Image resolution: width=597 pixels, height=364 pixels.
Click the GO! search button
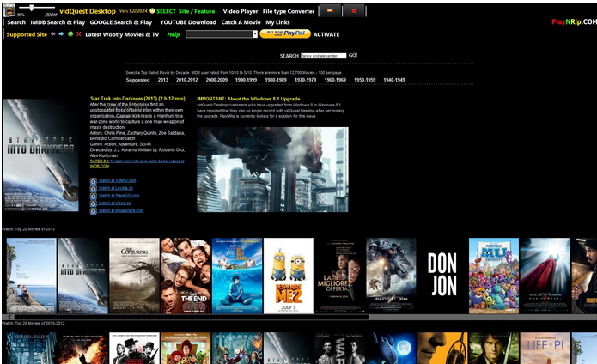353,55
